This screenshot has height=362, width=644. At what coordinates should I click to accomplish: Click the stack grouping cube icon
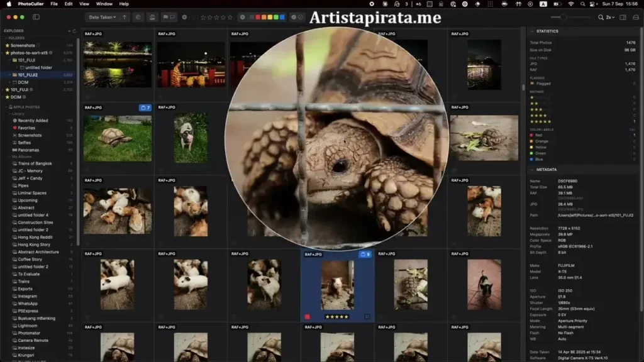click(138, 17)
